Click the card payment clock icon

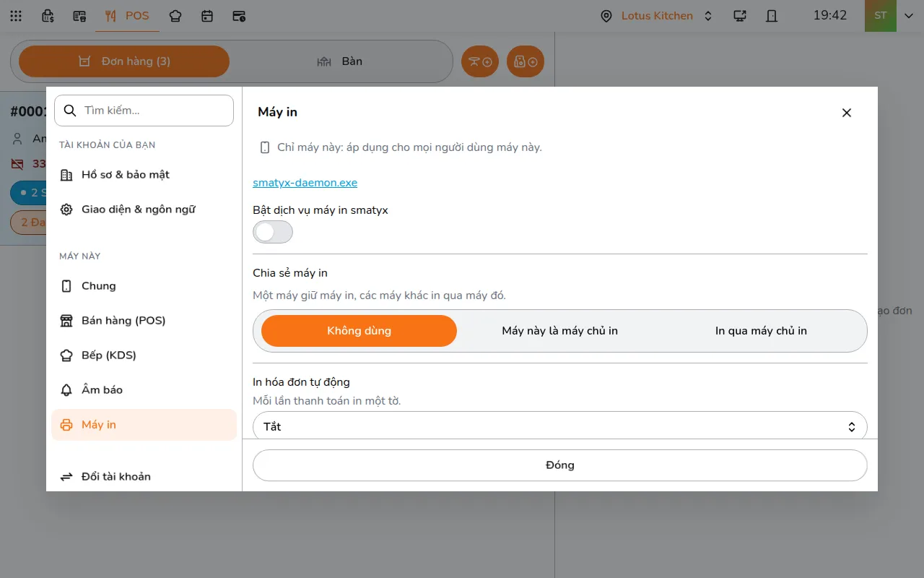tap(239, 16)
